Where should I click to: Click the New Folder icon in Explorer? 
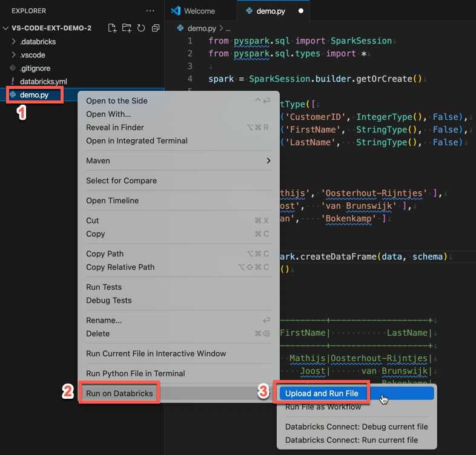pos(127,28)
